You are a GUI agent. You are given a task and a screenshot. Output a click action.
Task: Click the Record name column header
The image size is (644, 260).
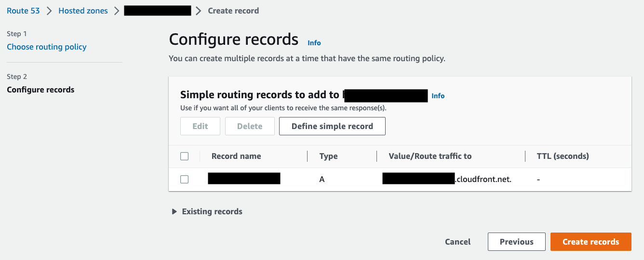coord(236,156)
